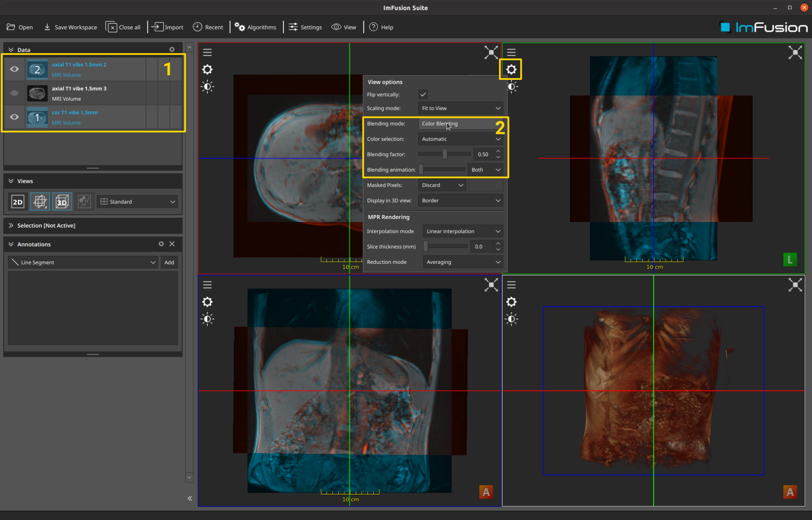Close the Annotations panel

[172, 244]
